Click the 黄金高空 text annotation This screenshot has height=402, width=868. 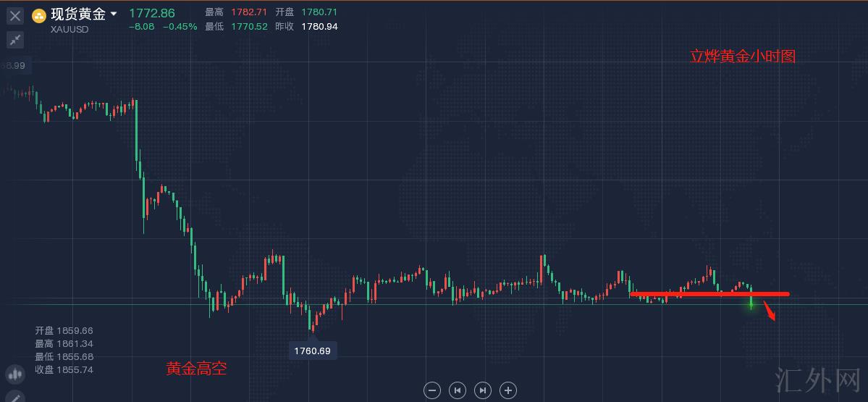tap(196, 369)
